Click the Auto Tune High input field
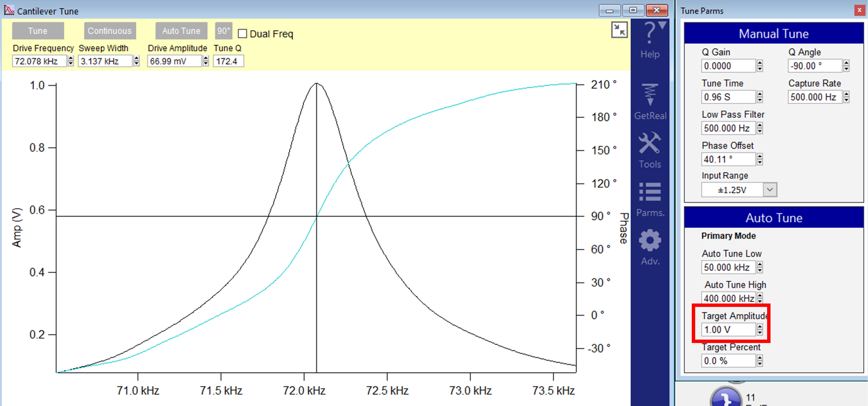 [x=728, y=298]
